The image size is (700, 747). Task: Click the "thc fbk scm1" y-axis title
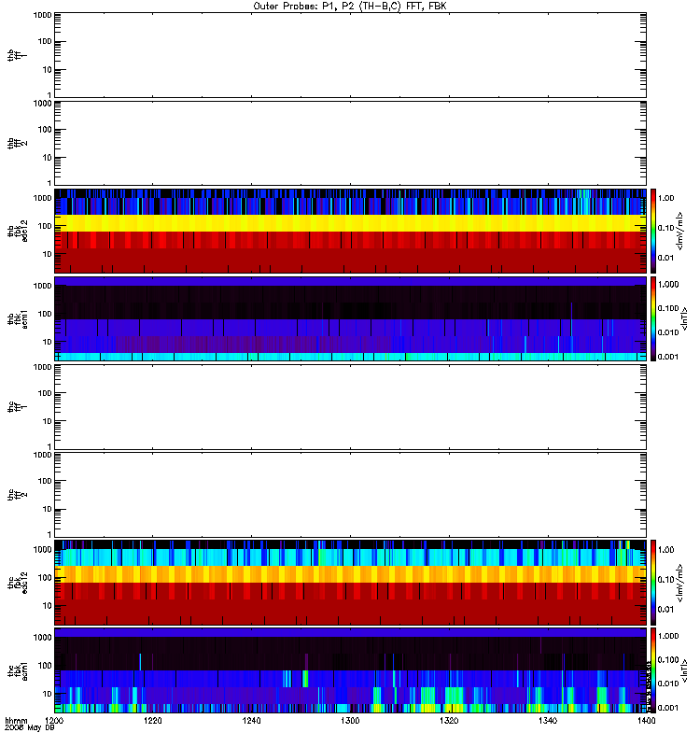tap(18, 670)
